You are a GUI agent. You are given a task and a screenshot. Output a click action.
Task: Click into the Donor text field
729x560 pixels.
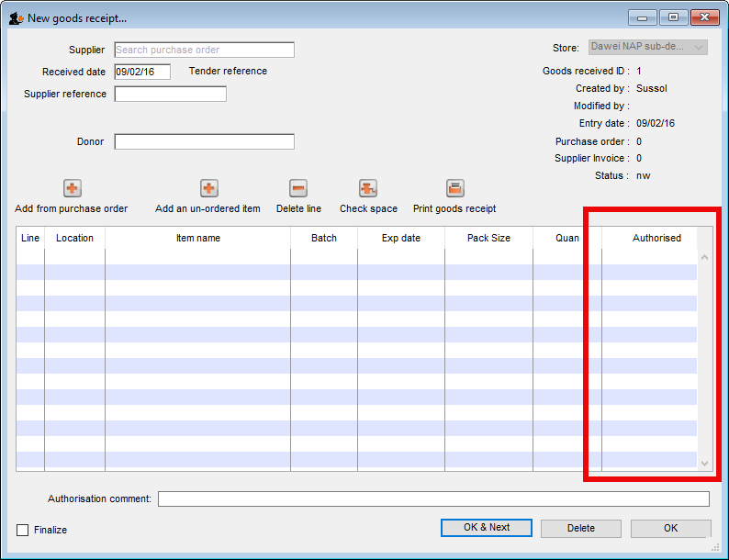point(204,141)
